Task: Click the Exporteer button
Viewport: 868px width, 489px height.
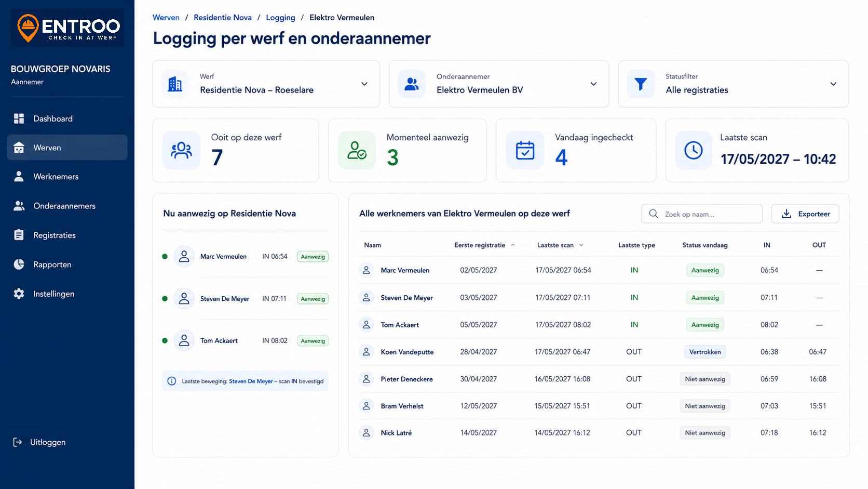Action: point(805,214)
